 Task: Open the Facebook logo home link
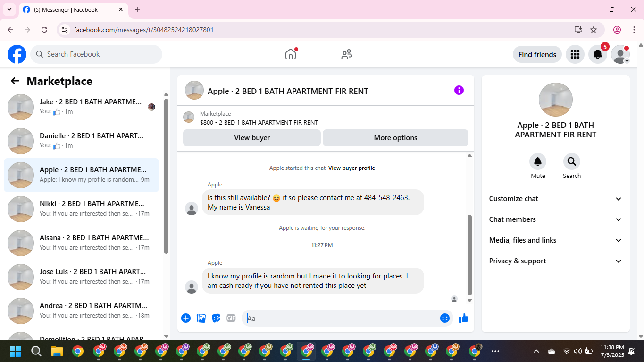(17, 54)
